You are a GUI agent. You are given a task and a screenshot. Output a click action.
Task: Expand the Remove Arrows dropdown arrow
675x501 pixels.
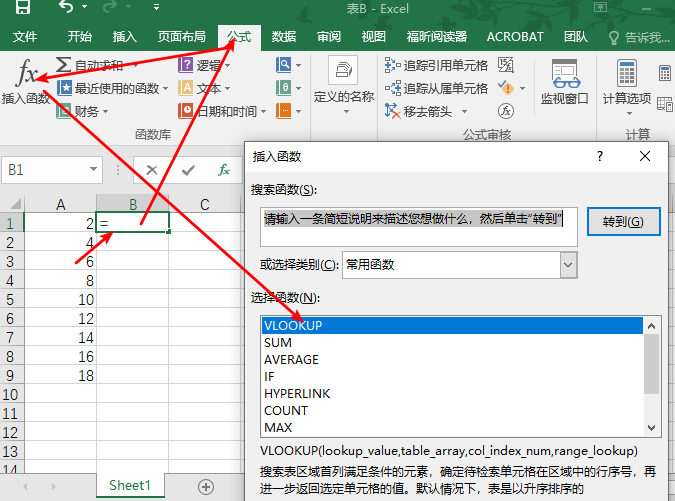[x=464, y=111]
